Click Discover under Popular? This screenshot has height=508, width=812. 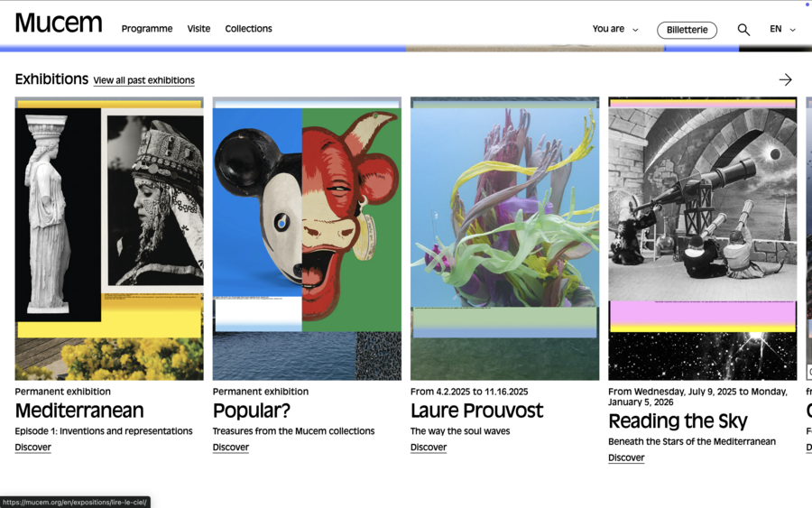[230, 448]
